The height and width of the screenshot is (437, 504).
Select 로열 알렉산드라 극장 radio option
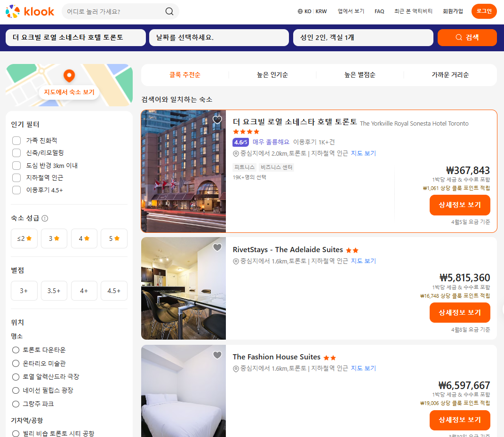(x=16, y=377)
